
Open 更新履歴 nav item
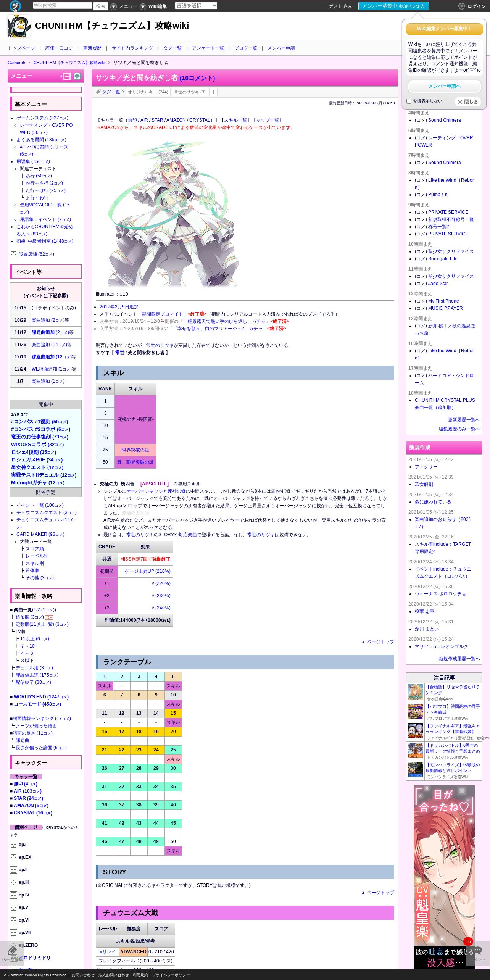pyautogui.click(x=92, y=48)
